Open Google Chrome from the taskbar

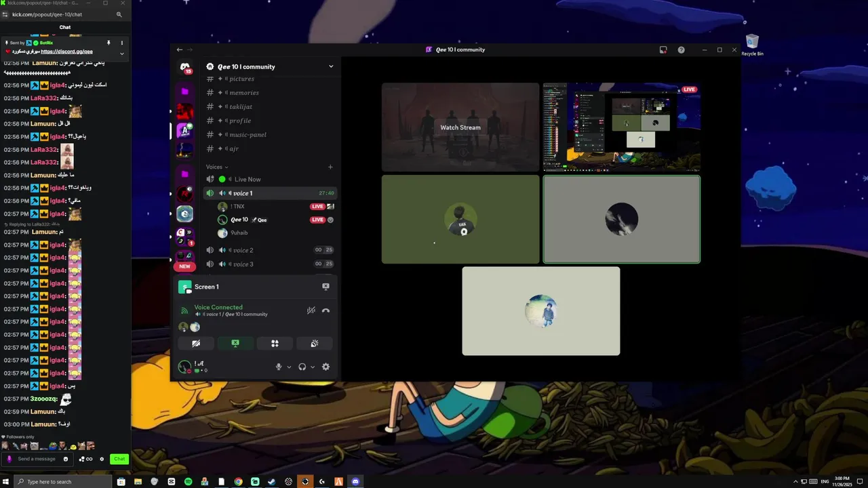click(238, 482)
